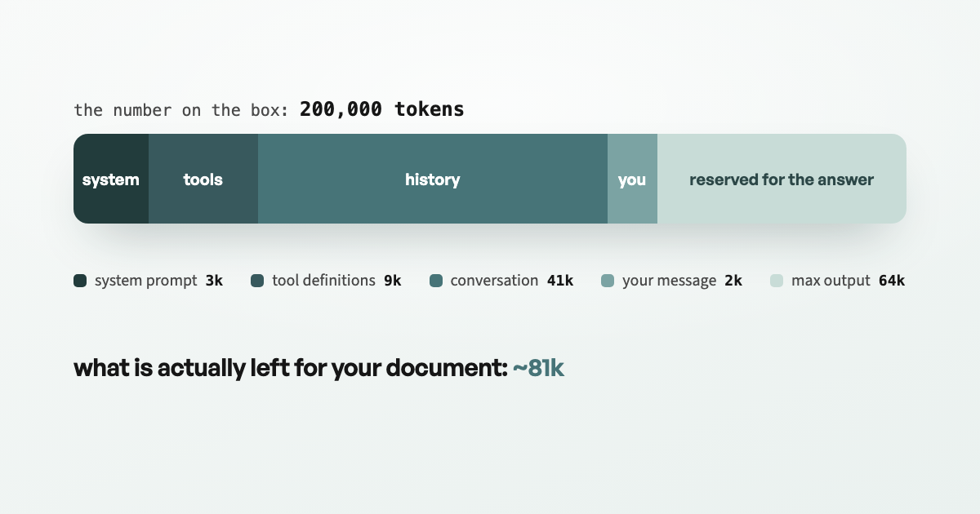
Task: Select the narrow you segment
Action: click(632, 179)
